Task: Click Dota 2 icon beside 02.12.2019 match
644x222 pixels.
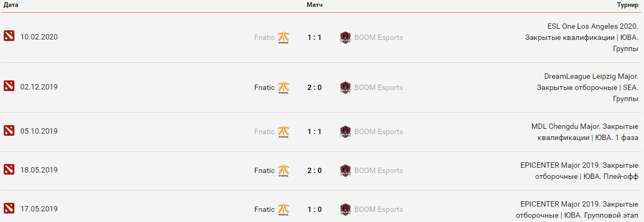Action: [9, 87]
